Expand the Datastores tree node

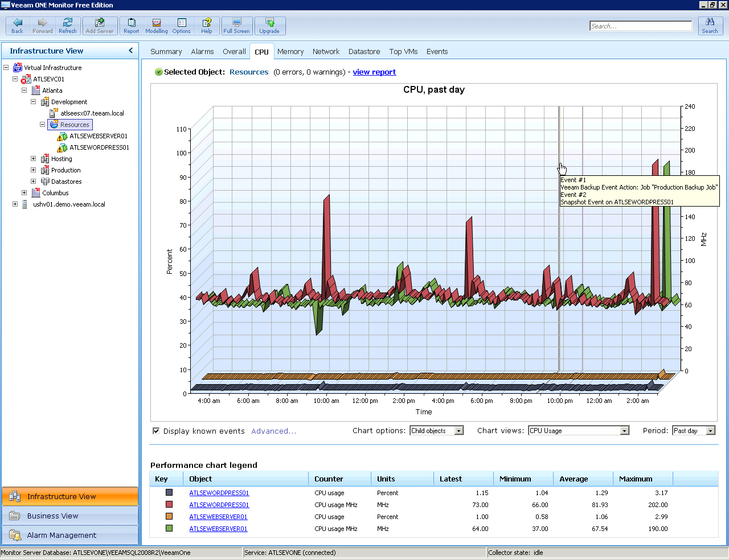[34, 182]
